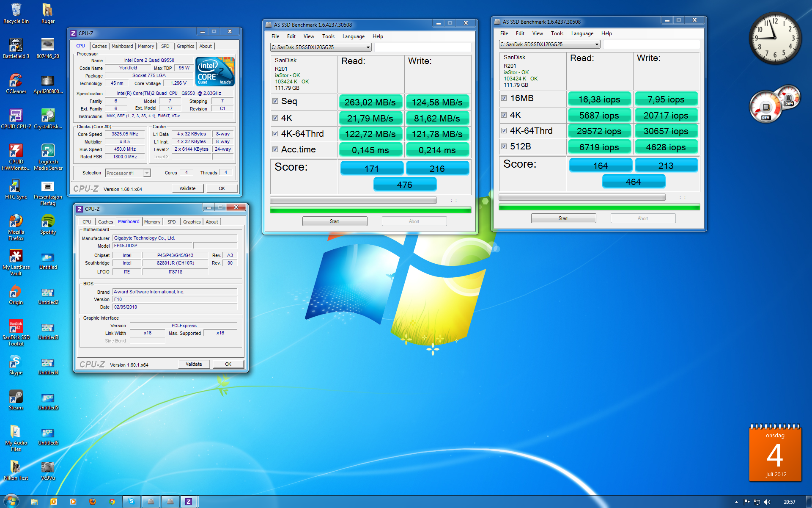Open the volume control in the system tray
The width and height of the screenshot is (812, 508).
[x=767, y=502]
